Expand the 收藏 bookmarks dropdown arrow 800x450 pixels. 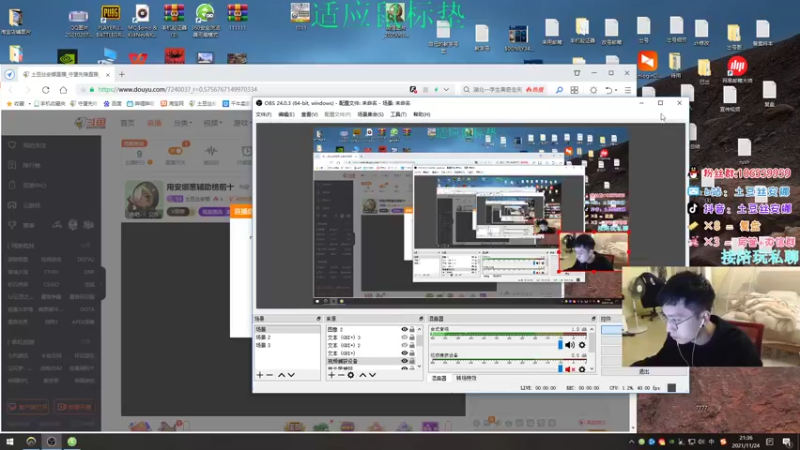click(30, 104)
